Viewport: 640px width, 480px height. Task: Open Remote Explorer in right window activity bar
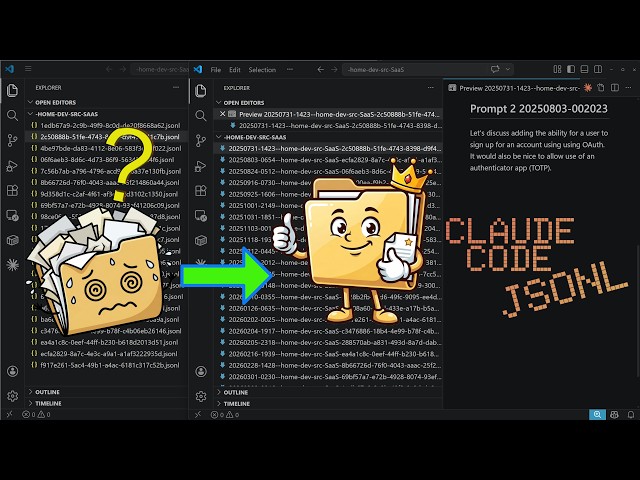[x=200, y=215]
